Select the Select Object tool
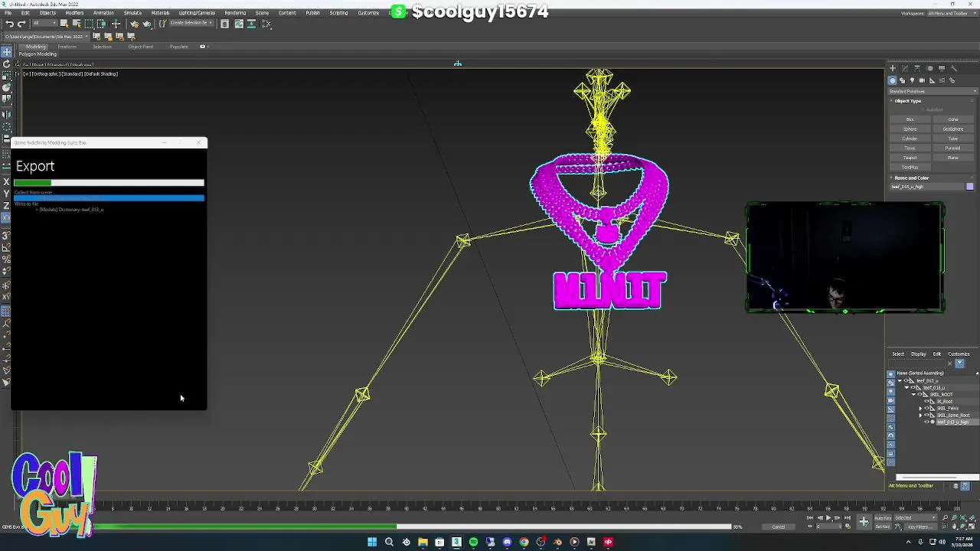Image resolution: width=980 pixels, height=551 pixels. [x=64, y=24]
